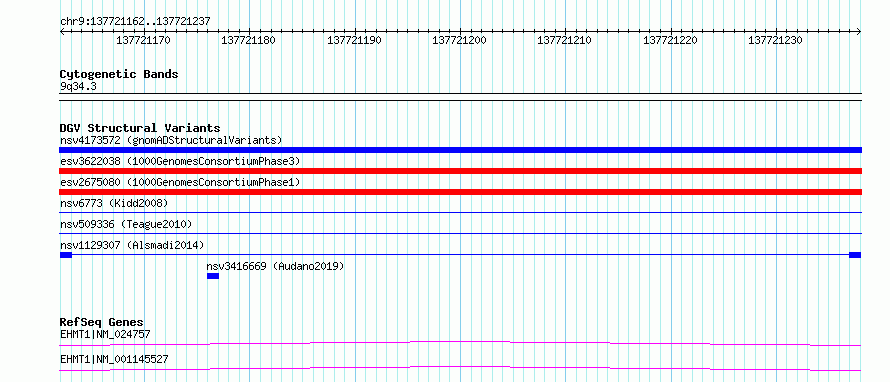Select the esv2675080 Phase1 red bar
The height and width of the screenshot is (382, 890).
460,192
